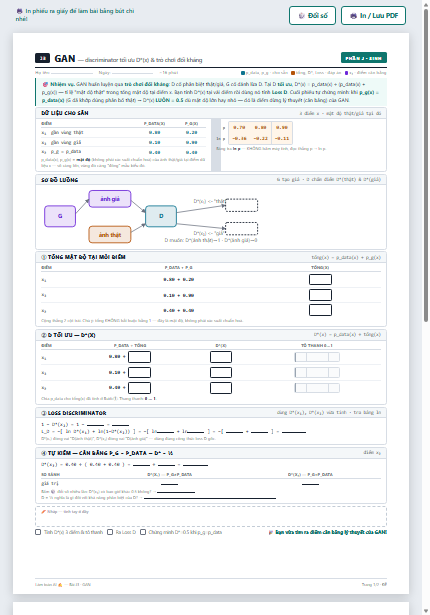Click the upper dashed output box for D*(x₁)
Image resolution: width=430 pixels, height=615 pixels.
[x=242, y=205]
